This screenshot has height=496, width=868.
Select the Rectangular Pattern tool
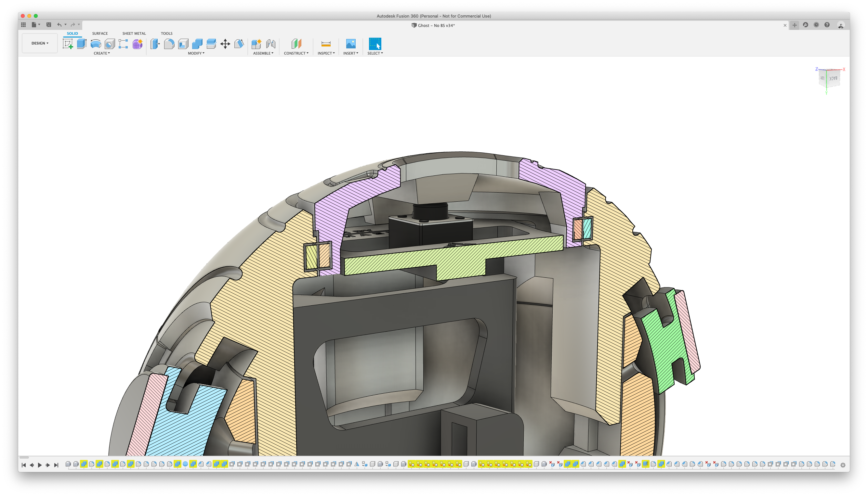123,44
